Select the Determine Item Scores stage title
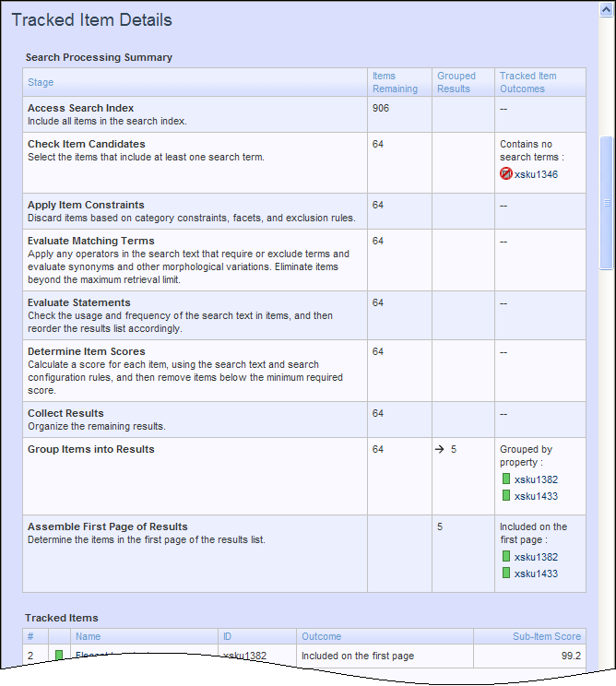This screenshot has height=686, width=616. click(x=86, y=351)
